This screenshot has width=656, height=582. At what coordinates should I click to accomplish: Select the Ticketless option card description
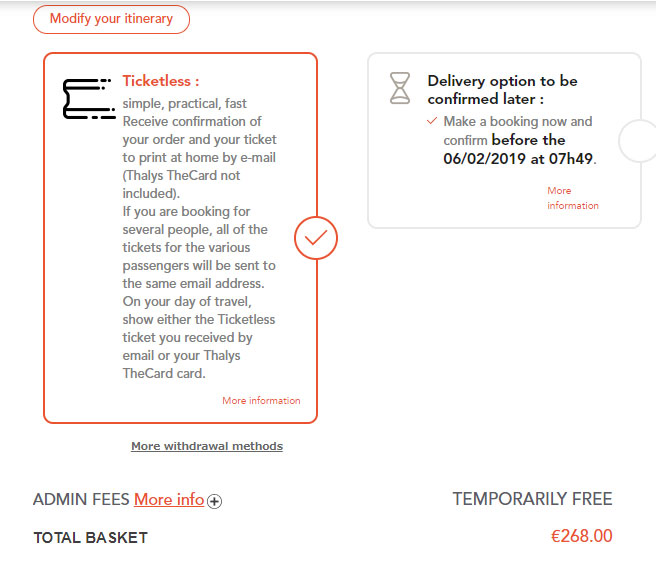coord(199,238)
